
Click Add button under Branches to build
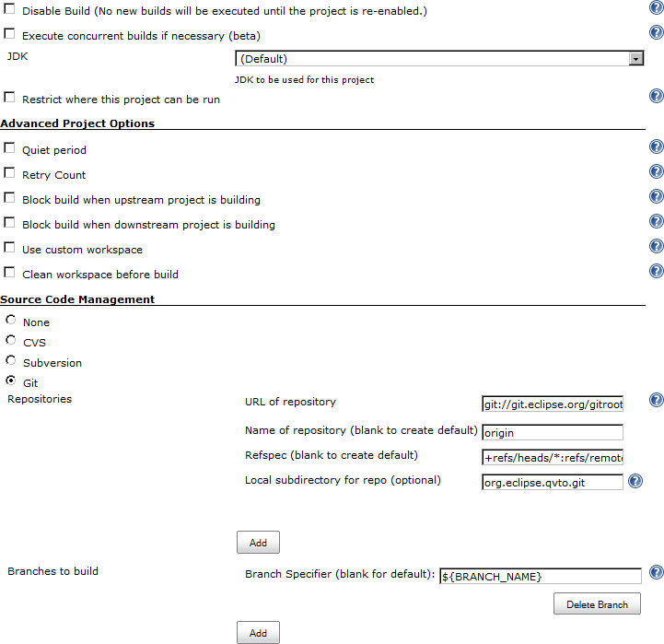pos(258,633)
